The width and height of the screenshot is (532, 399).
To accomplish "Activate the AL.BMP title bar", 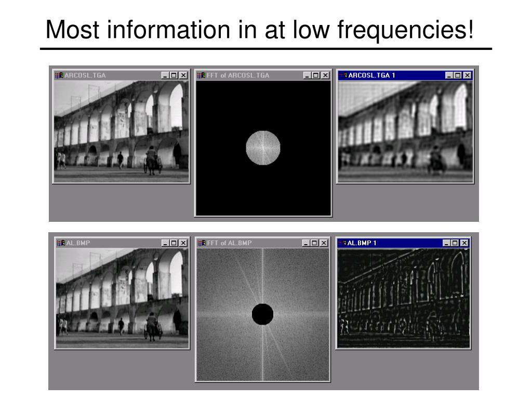I will [122, 243].
